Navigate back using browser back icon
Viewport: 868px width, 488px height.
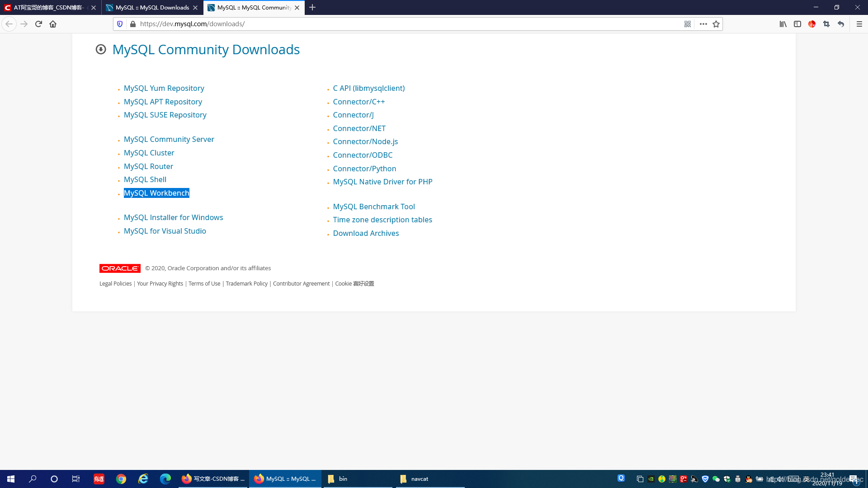[9, 24]
